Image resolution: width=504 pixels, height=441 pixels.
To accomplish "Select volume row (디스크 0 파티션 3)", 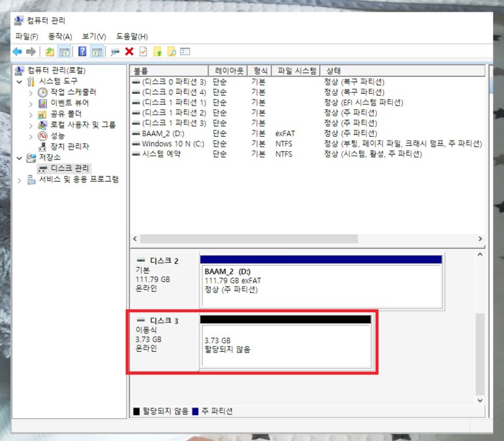I will click(307, 82).
